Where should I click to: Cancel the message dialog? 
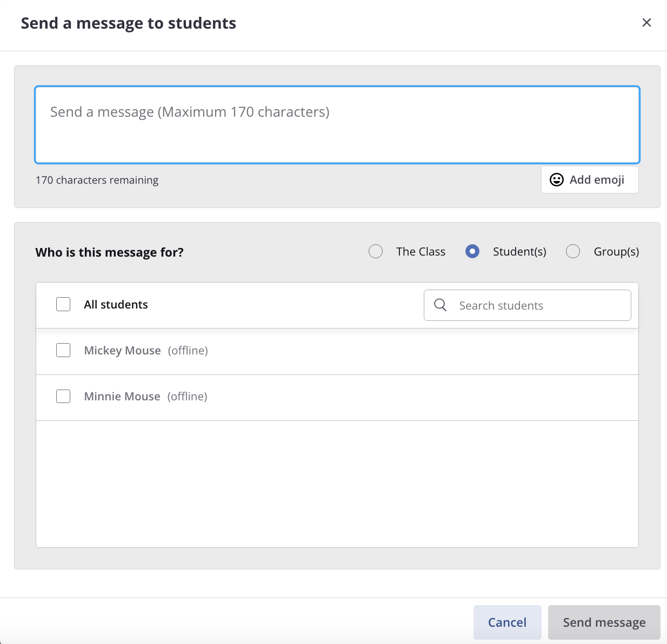coord(507,622)
